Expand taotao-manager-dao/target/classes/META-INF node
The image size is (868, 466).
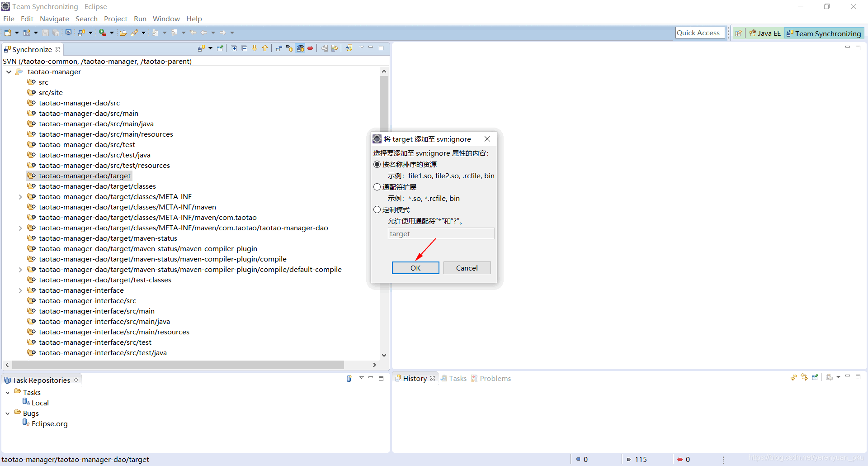[20, 197]
